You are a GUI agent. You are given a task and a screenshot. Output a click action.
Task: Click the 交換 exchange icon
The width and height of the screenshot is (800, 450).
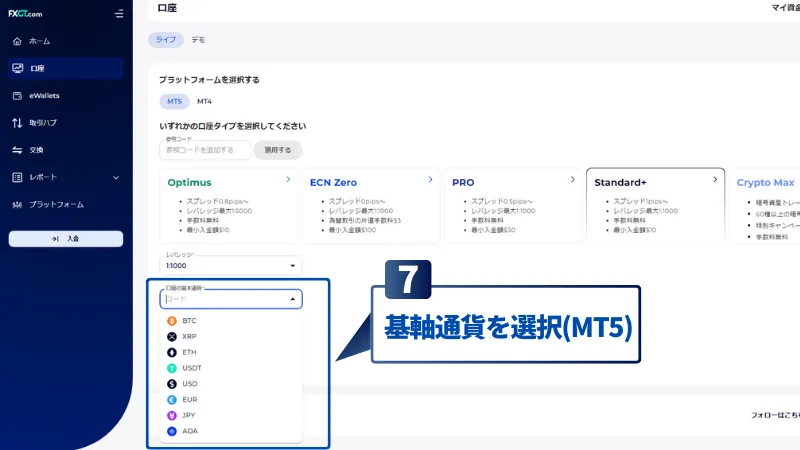coord(17,150)
